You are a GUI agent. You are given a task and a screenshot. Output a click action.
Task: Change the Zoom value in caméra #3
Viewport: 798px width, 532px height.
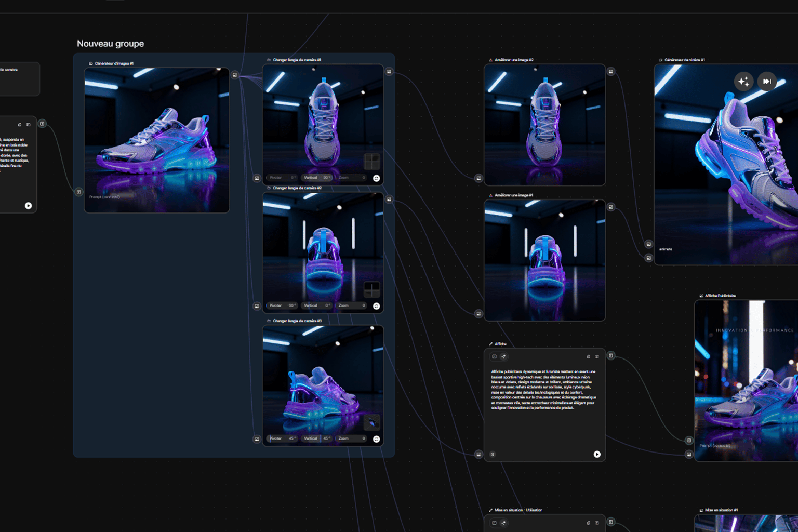(x=352, y=438)
